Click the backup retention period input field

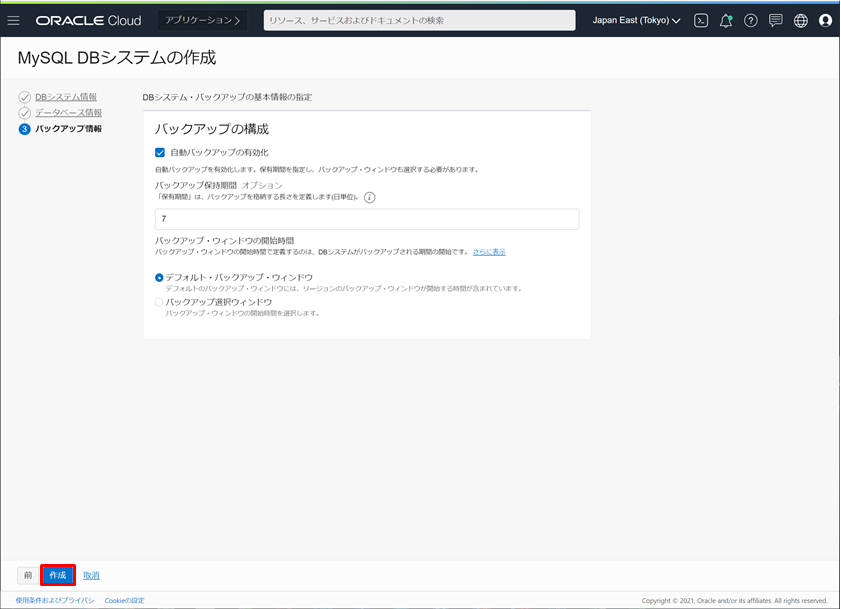click(x=366, y=219)
